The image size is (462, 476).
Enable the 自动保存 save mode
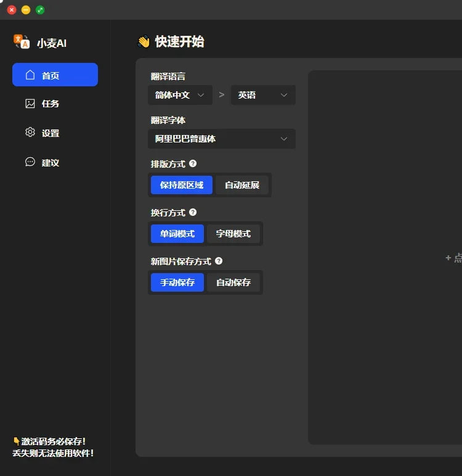click(233, 282)
